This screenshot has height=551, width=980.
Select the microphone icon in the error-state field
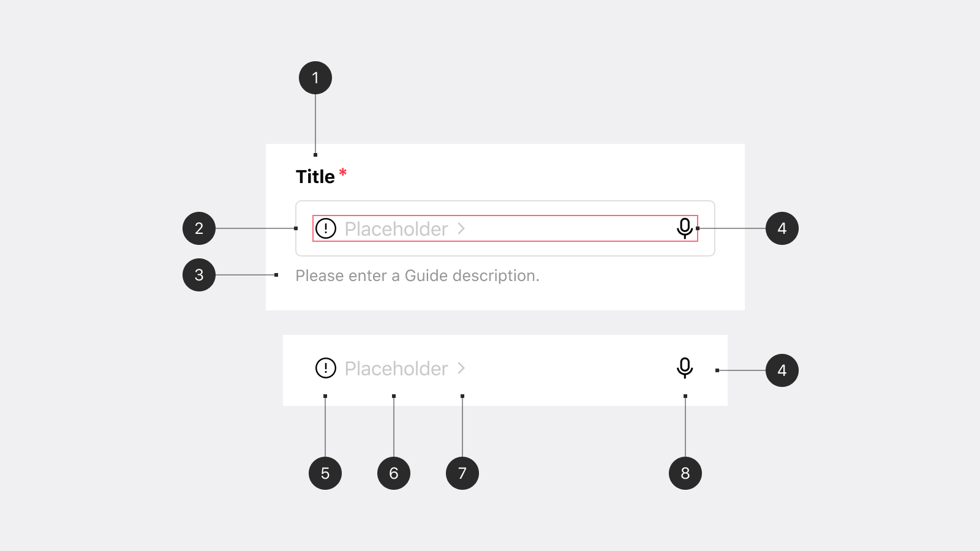click(x=684, y=228)
